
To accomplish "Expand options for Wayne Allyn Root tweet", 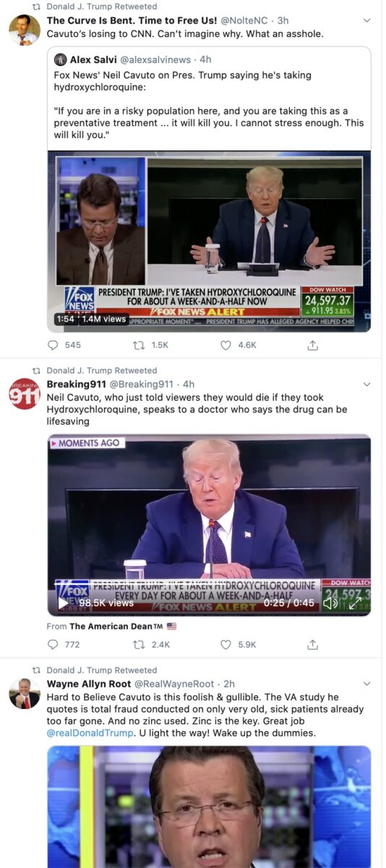I will [x=366, y=684].
